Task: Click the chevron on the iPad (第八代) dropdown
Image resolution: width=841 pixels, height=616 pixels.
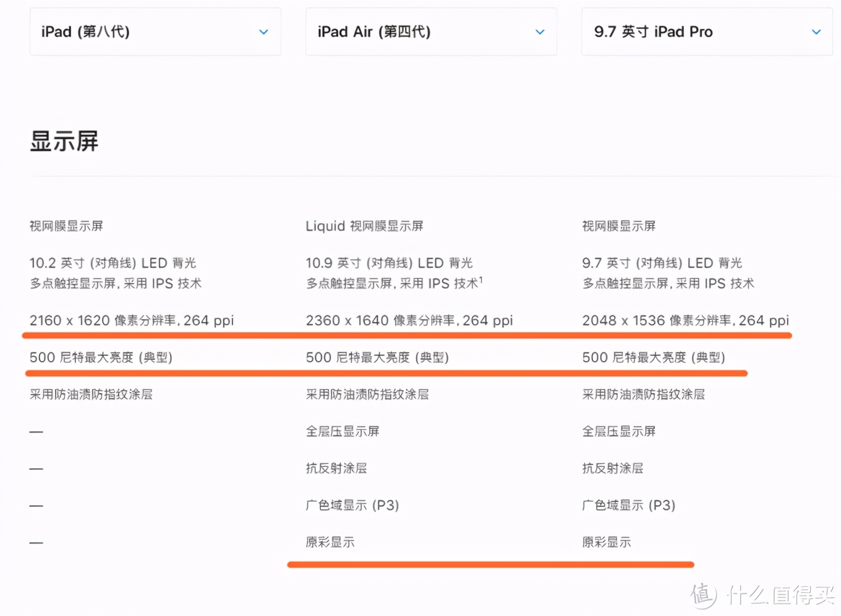Action: click(x=264, y=32)
